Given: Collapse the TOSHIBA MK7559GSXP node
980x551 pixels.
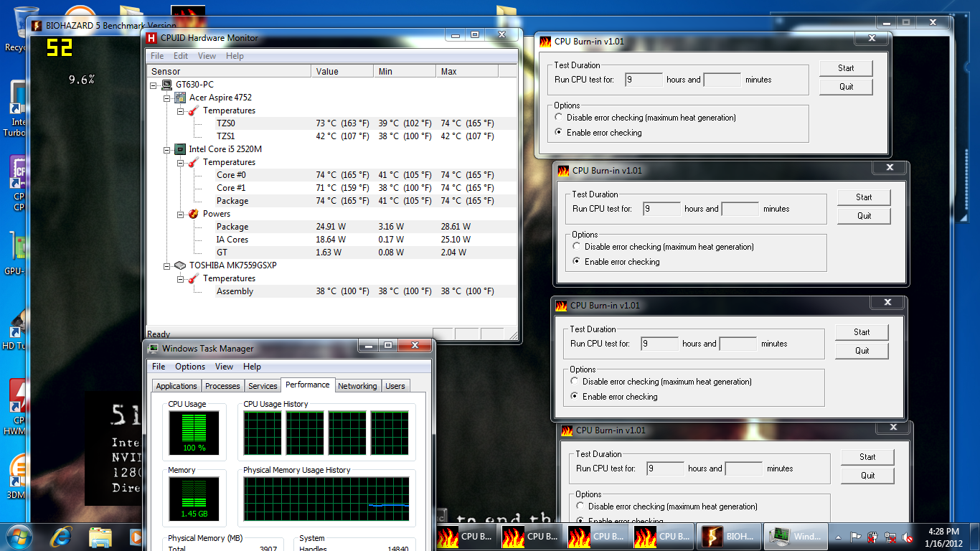Looking at the screenshot, I should (167, 265).
